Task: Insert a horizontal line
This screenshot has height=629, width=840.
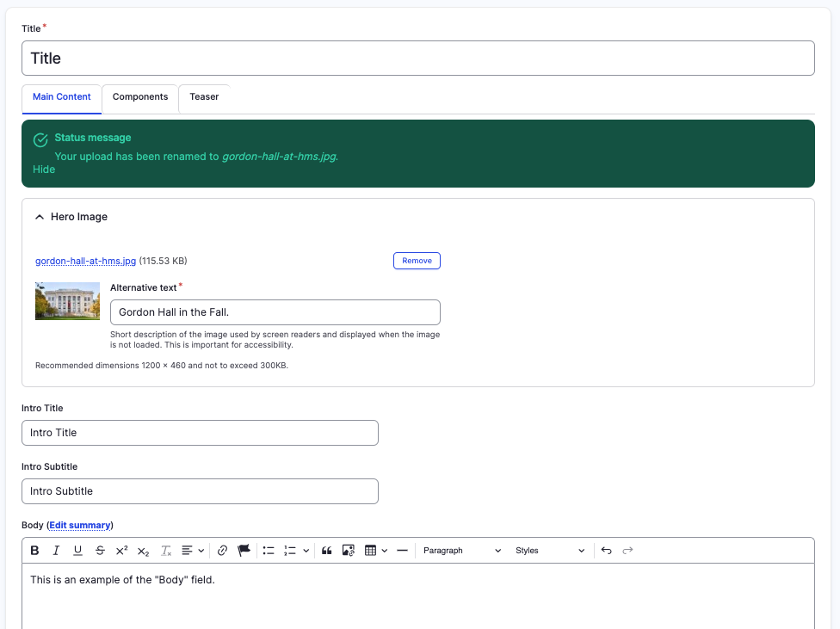Action: pos(402,551)
